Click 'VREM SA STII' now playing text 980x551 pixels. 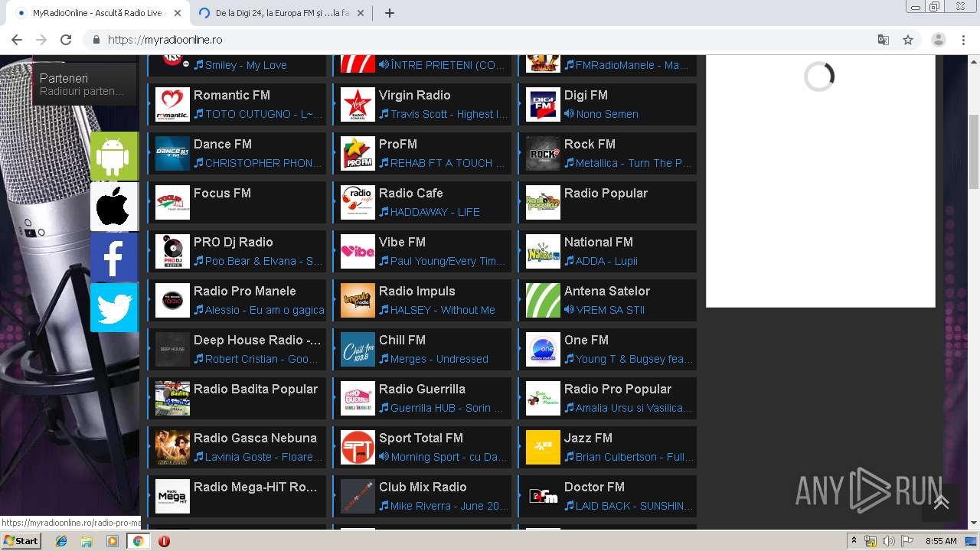610,310
